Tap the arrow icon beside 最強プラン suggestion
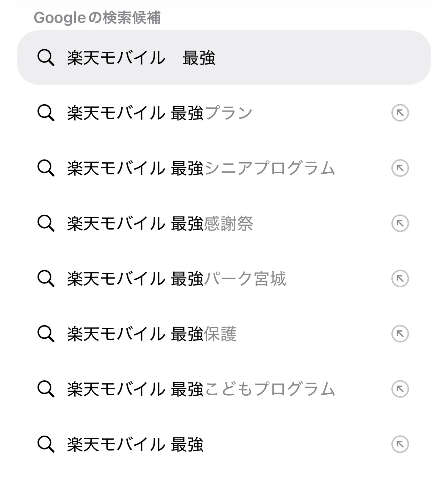 tap(400, 113)
